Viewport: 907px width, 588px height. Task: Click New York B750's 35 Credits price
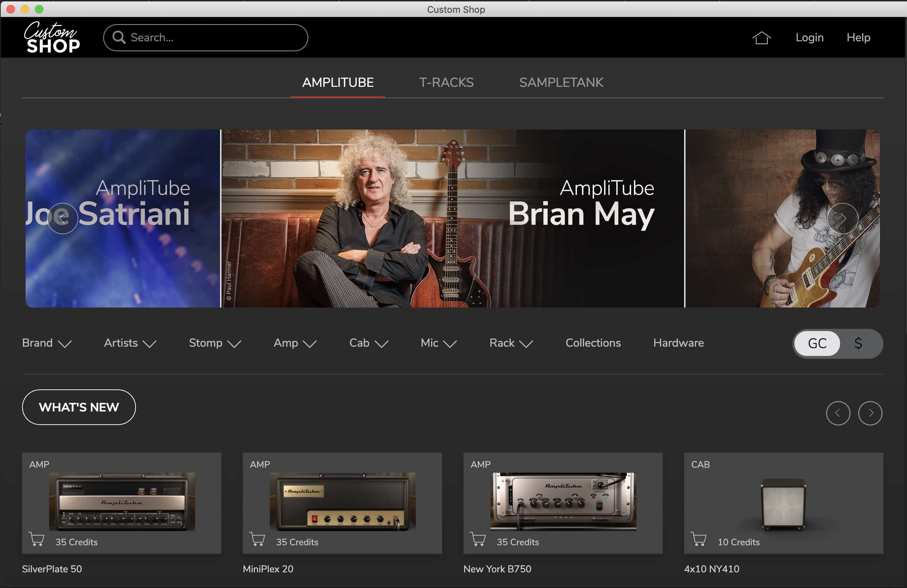518,542
